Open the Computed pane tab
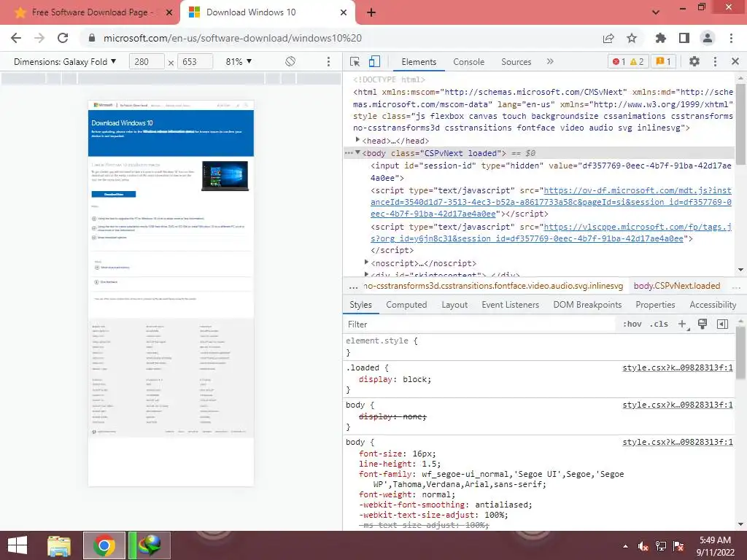 point(406,305)
